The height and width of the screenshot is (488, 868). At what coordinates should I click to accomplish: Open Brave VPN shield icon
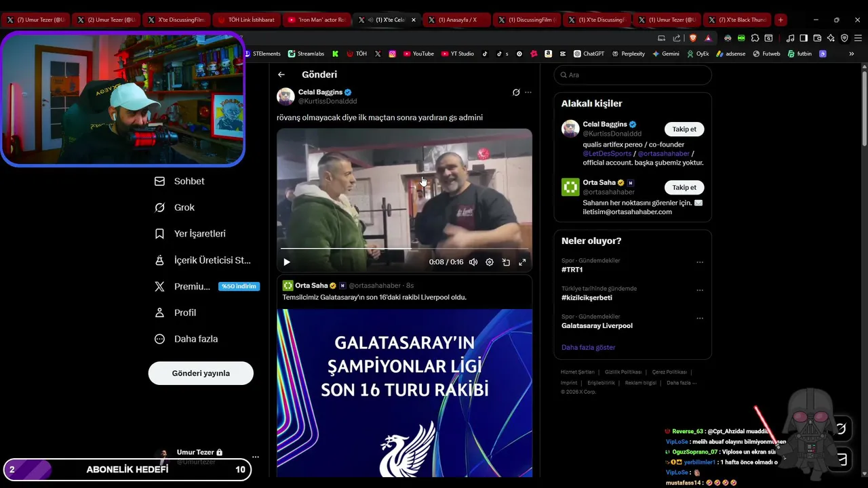pos(844,38)
